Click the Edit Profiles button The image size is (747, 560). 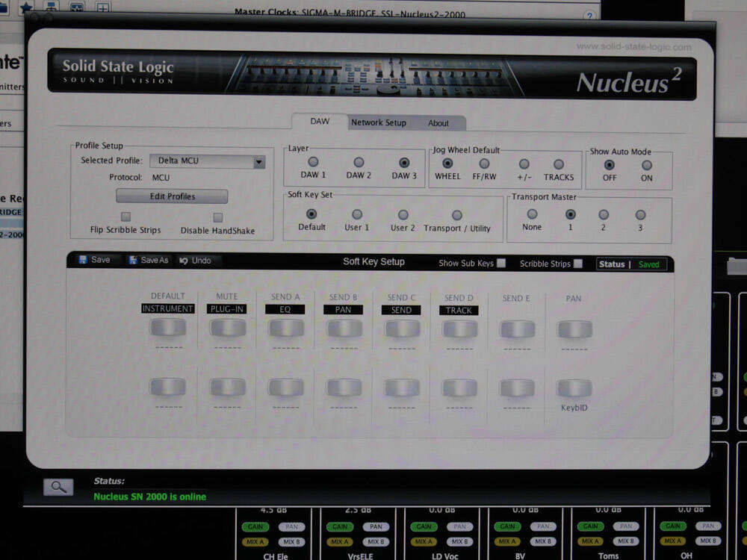[172, 196]
